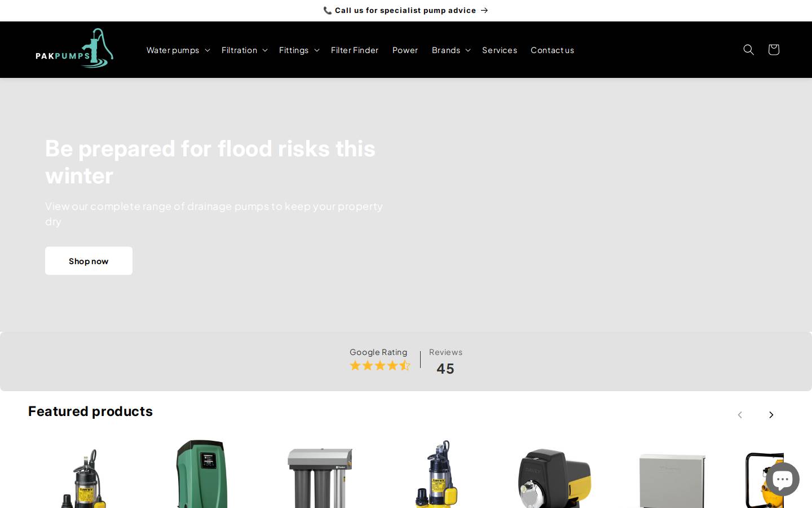Open the black and yellow pump controller image

pyautogui.click(x=555, y=478)
